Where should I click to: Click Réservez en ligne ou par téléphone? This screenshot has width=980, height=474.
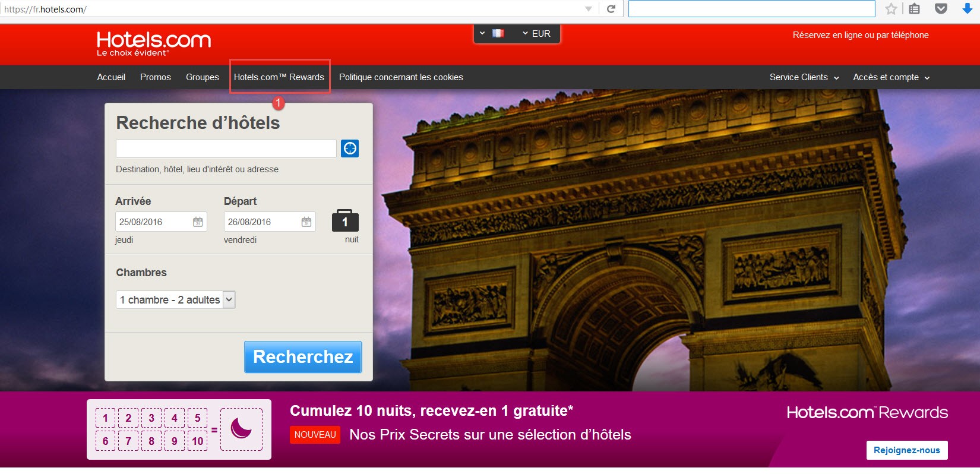coord(861,35)
